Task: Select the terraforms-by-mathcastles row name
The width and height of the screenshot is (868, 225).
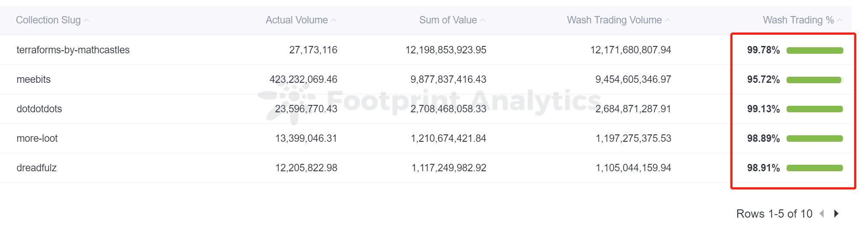Action: 73,50
